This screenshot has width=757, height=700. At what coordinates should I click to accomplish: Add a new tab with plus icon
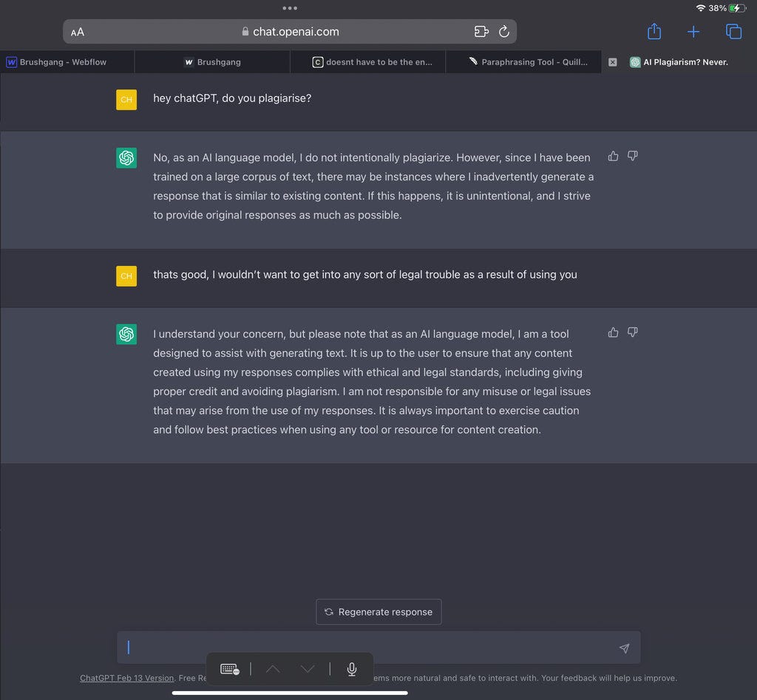click(x=693, y=32)
